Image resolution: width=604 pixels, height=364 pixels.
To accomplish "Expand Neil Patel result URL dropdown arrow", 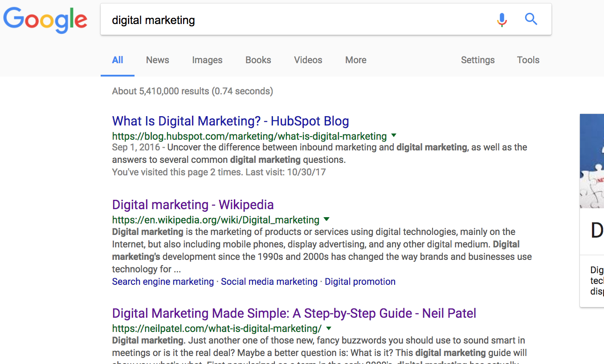I will [329, 328].
